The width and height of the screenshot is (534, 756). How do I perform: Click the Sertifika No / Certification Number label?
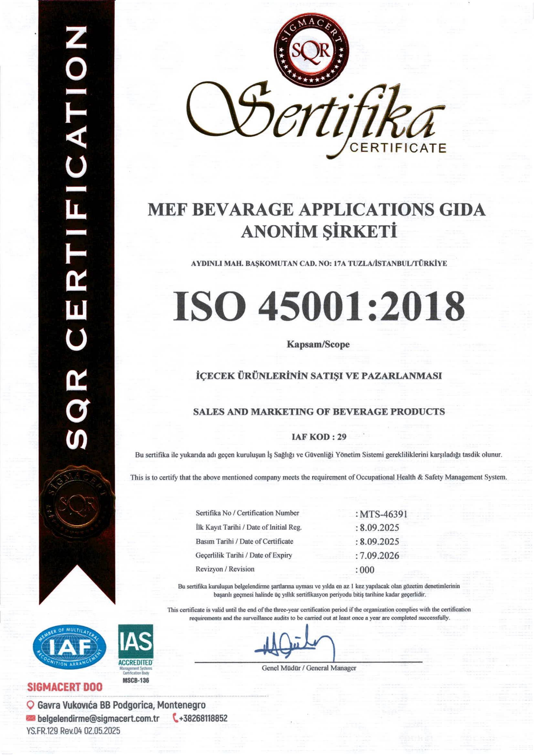point(247,513)
